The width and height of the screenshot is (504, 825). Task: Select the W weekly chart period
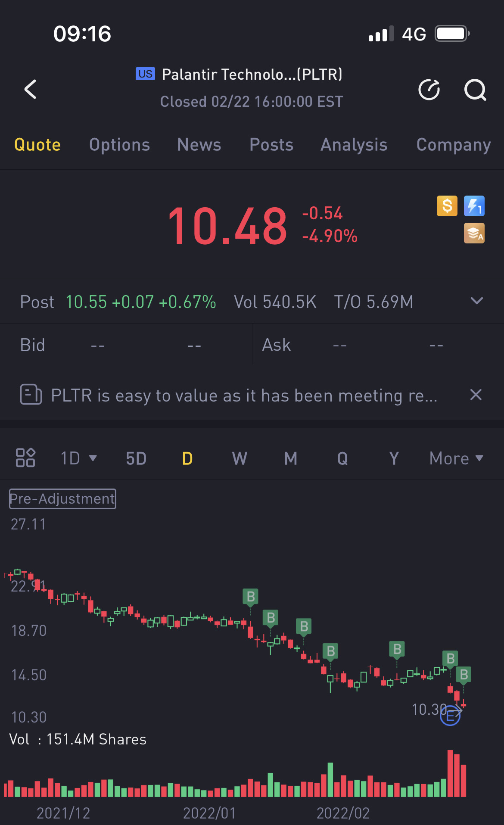pos(240,458)
